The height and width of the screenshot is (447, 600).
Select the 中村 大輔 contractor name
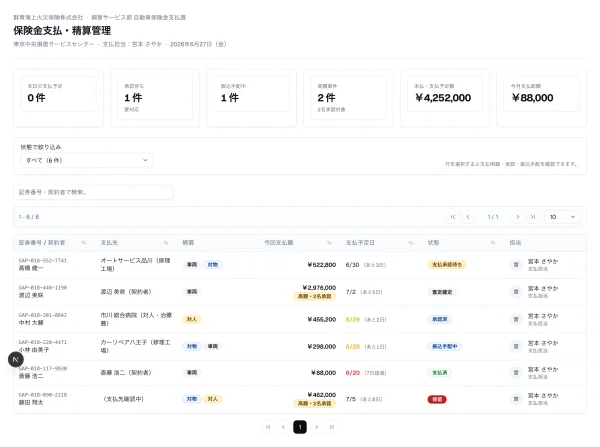coord(31,323)
